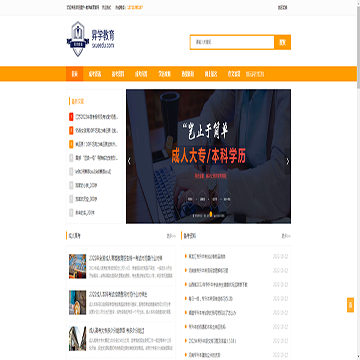Click the orange hotline number in top bar
Screen dimensions: 360x360
point(135,7)
